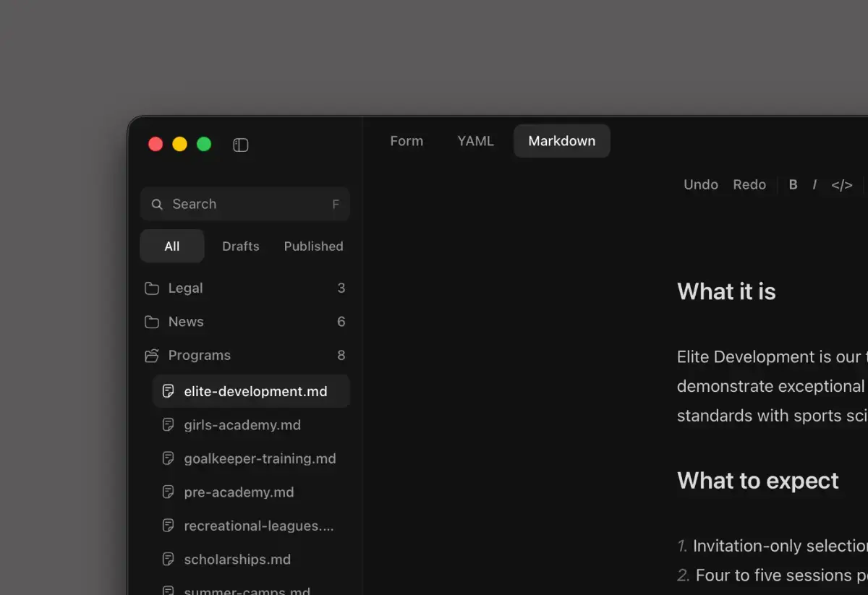Click the Legal folder count 3
The height and width of the screenshot is (595, 868).
tap(341, 288)
